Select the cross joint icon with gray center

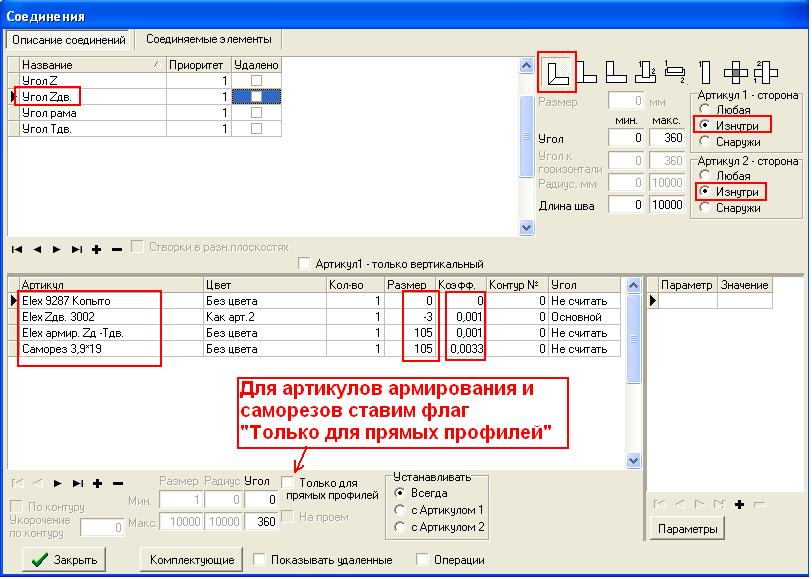tap(735, 73)
